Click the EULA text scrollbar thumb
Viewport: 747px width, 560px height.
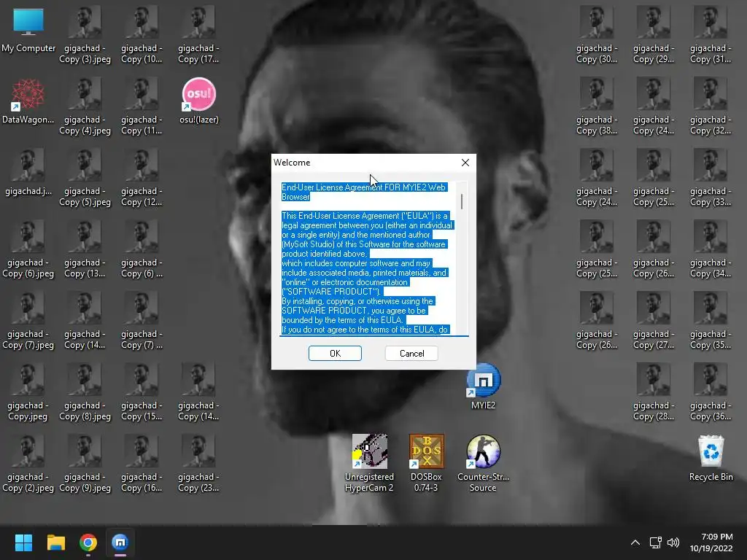(462, 201)
